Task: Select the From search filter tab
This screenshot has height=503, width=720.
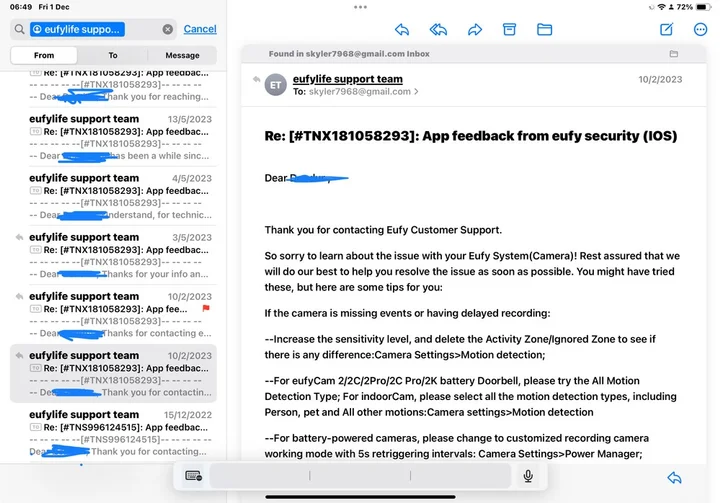Action: click(44, 55)
